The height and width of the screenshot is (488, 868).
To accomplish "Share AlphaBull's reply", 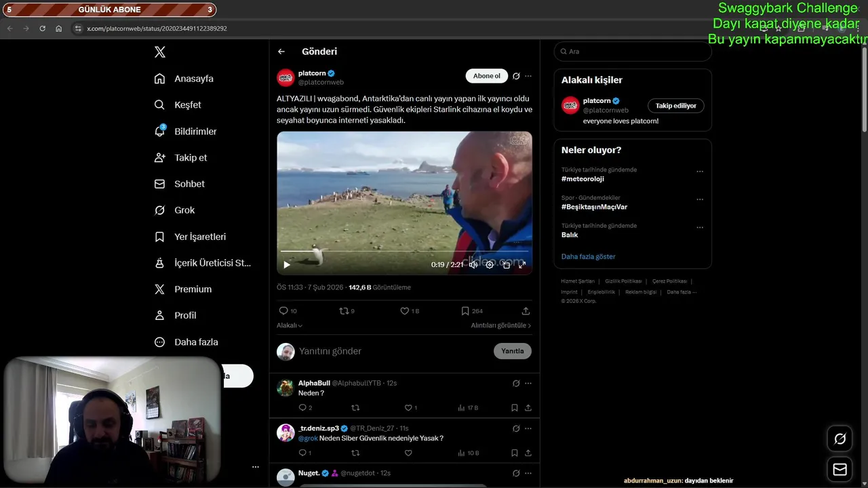I will tap(528, 408).
